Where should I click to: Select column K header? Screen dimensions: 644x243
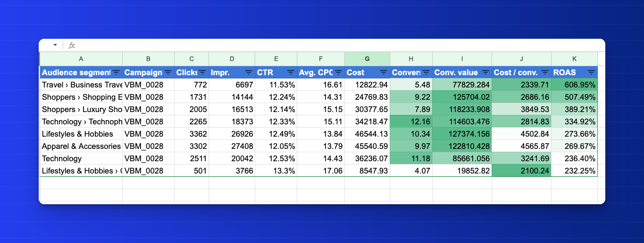pos(574,59)
